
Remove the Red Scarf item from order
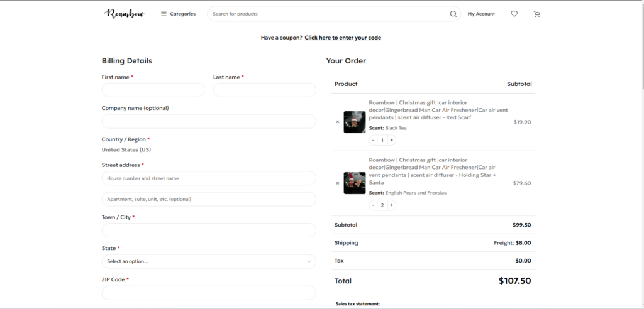[338, 122]
